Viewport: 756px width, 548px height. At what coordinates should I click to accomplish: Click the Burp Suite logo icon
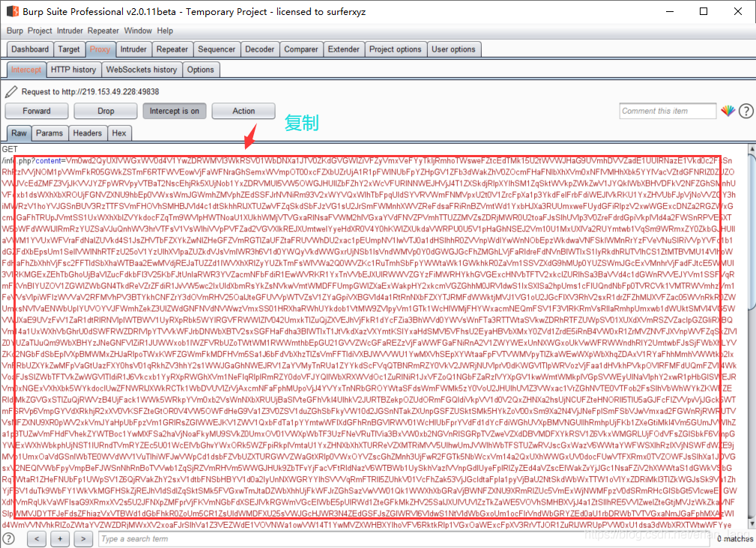click(13, 11)
